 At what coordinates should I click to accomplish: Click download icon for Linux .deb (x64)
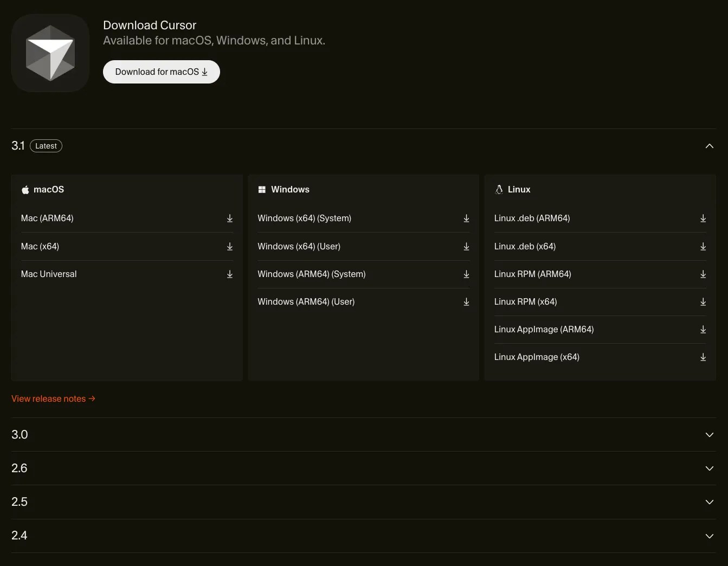(x=703, y=247)
